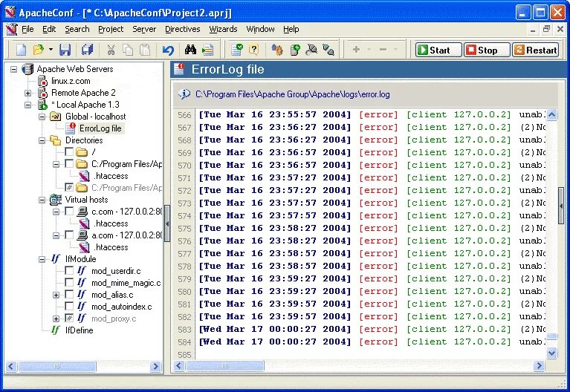570x392 pixels.
Task: Click the blue Undo arrow icon
Action: 168,50
